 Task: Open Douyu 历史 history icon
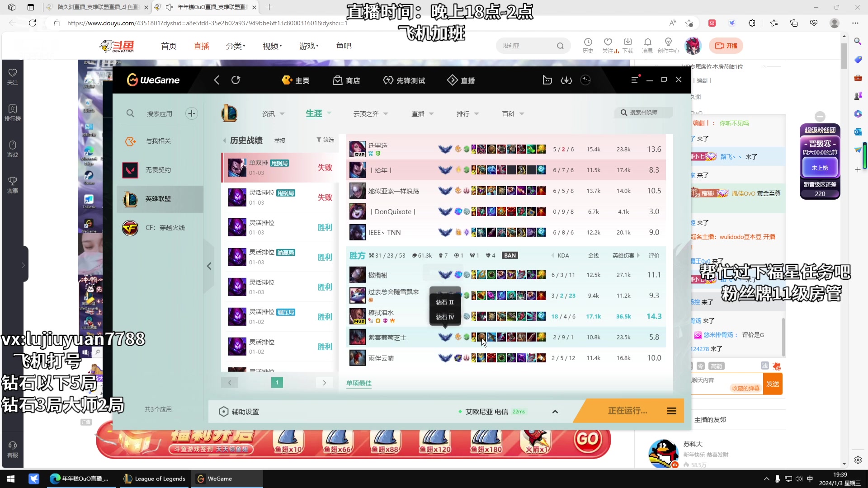pos(588,46)
